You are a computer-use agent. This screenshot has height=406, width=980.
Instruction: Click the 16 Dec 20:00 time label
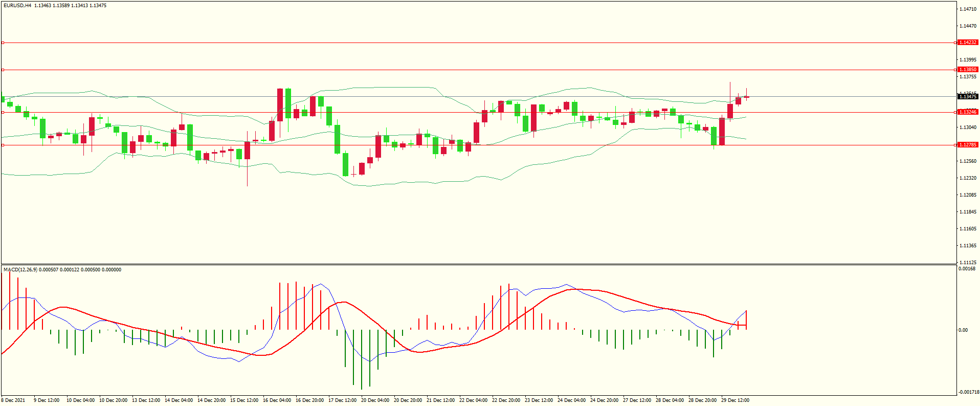point(309,400)
